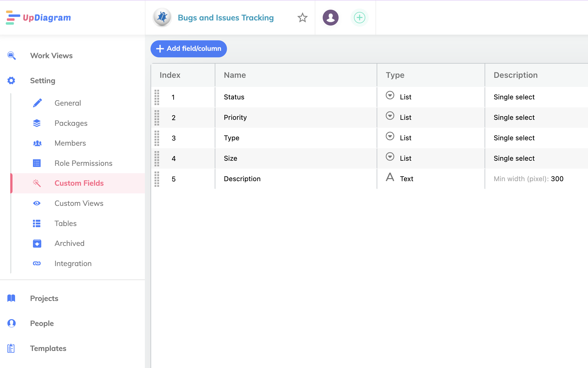This screenshot has height=368, width=588.
Task: Open Packages settings
Action: 71,123
